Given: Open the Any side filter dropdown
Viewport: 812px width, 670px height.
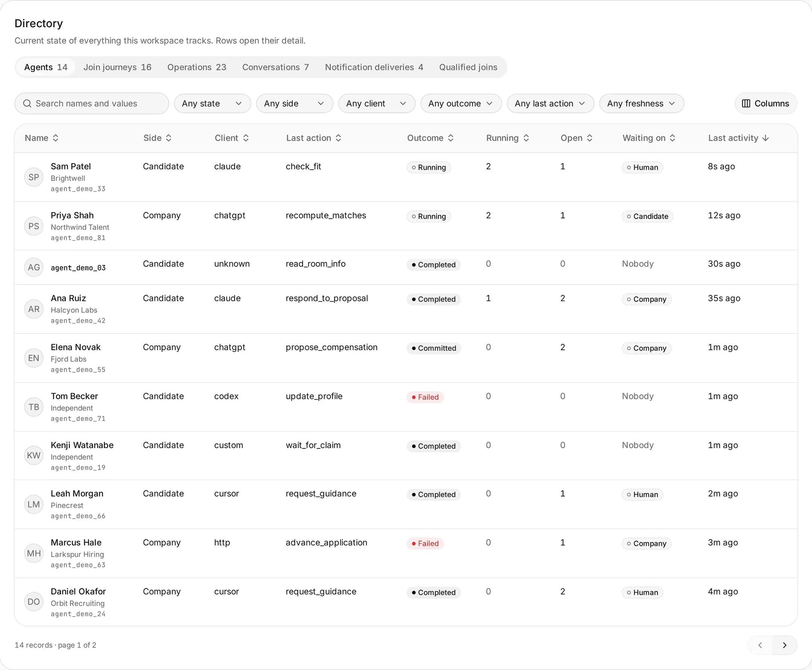Looking at the screenshot, I should tap(295, 103).
